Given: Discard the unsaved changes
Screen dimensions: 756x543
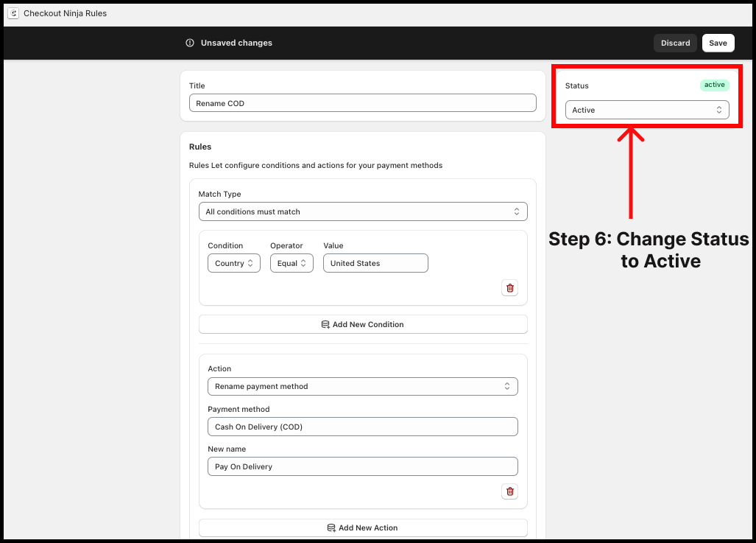Looking at the screenshot, I should [675, 43].
